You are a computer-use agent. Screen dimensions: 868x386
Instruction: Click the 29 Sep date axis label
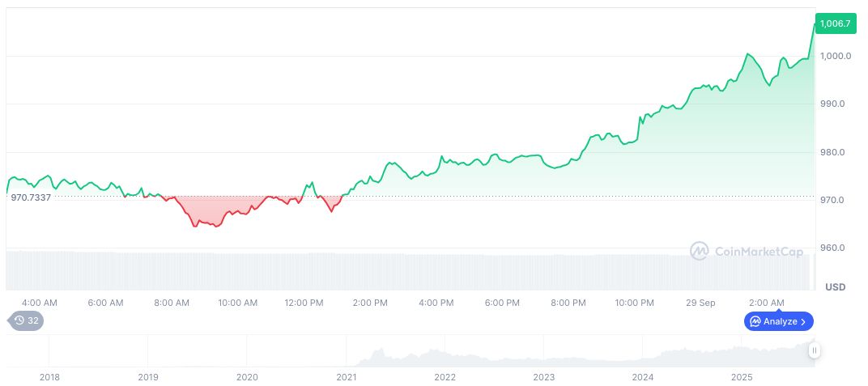point(700,303)
